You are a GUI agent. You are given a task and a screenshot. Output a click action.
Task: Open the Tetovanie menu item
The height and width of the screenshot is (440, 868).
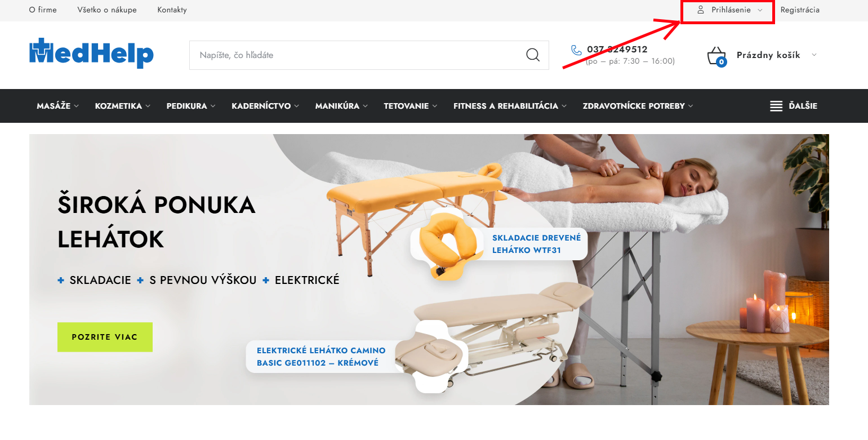click(411, 106)
